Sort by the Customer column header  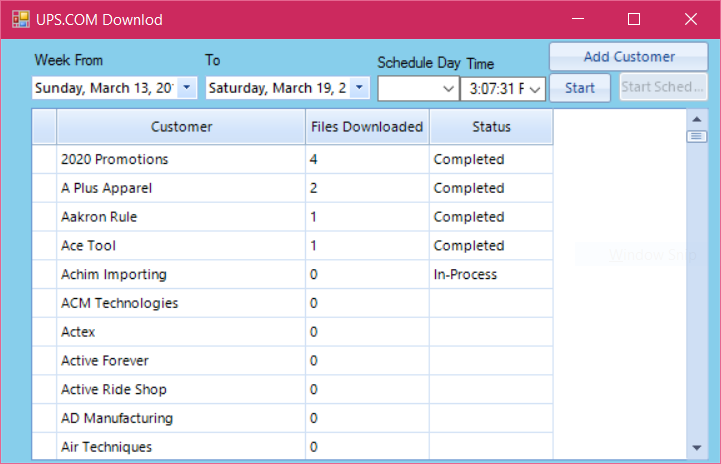[181, 127]
